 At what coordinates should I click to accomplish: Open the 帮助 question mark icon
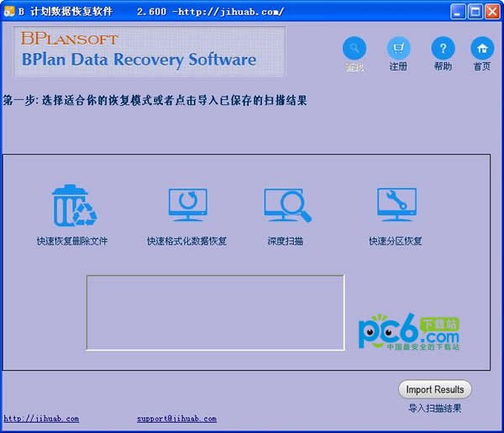[443, 49]
